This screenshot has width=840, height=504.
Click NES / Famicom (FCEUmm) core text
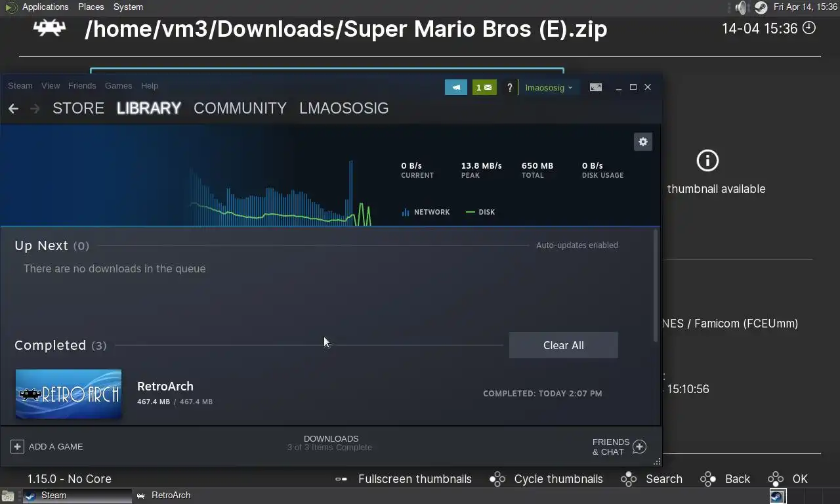click(730, 324)
